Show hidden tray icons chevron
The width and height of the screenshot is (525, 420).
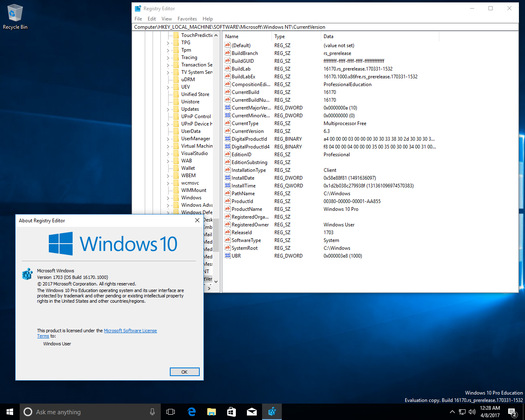452,412
